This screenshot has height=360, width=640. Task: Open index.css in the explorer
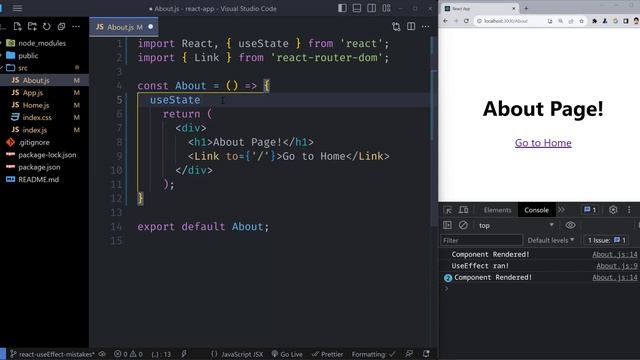point(37,118)
